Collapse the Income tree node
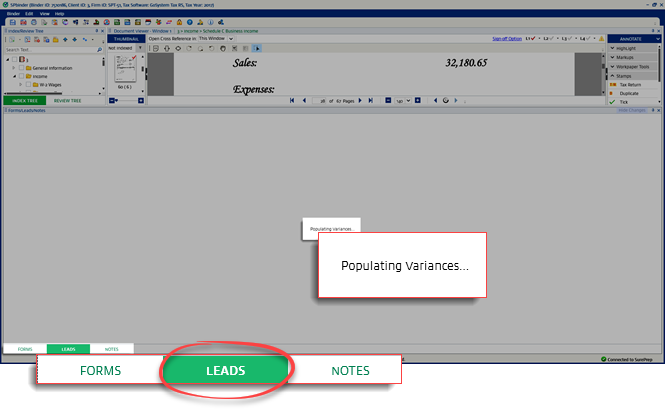Image resolution: width=665 pixels, height=418 pixels. click(x=14, y=76)
